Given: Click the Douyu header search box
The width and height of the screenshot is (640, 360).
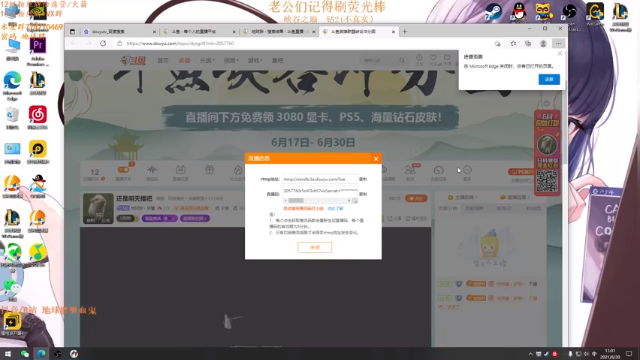Looking at the screenshot, I should (384, 60).
